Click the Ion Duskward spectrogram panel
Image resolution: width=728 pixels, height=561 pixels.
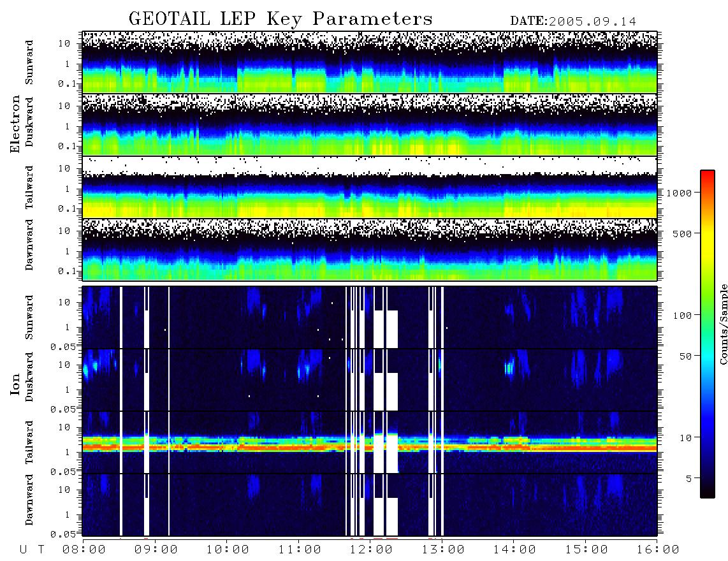tap(370, 380)
